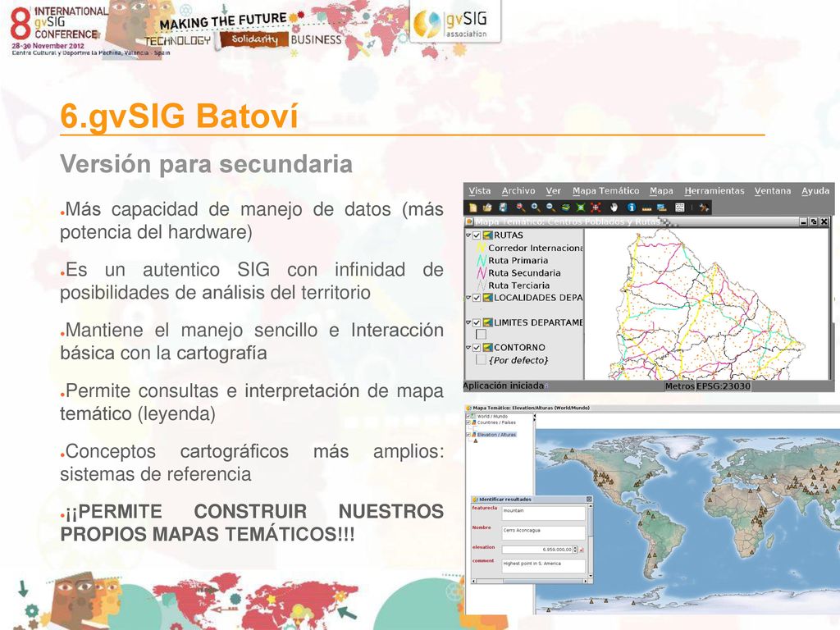The image size is (840, 630).
Task: Open the Vista menu
Action: tap(479, 190)
